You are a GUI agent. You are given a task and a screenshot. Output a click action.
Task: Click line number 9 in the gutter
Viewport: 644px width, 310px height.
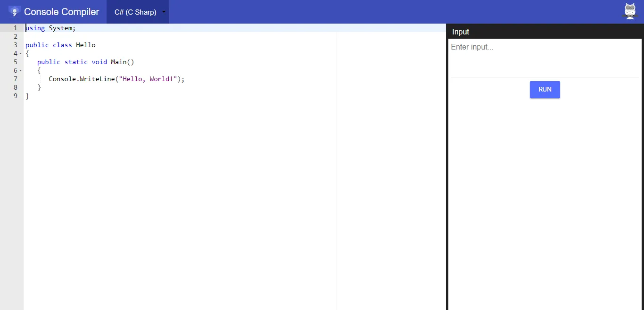(x=15, y=96)
